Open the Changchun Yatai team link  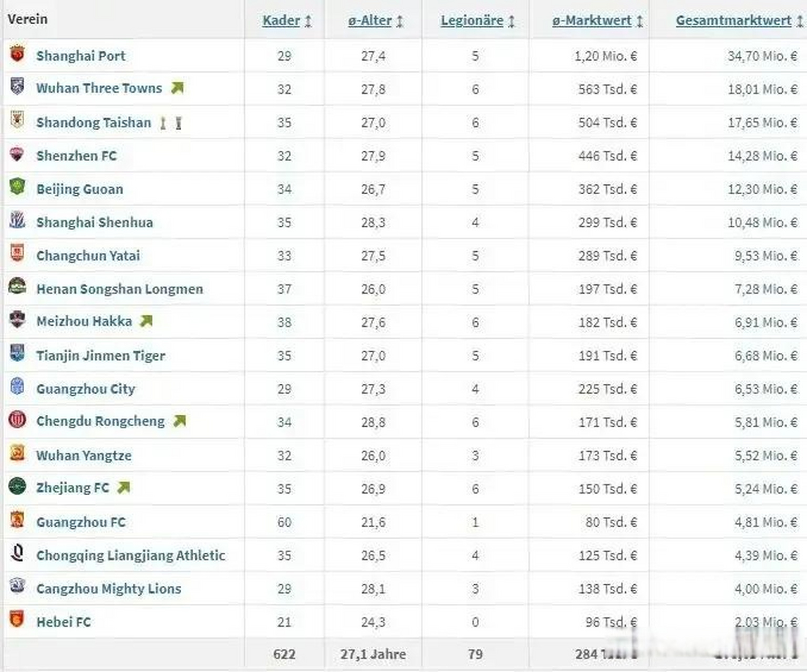pyautogui.click(x=88, y=256)
